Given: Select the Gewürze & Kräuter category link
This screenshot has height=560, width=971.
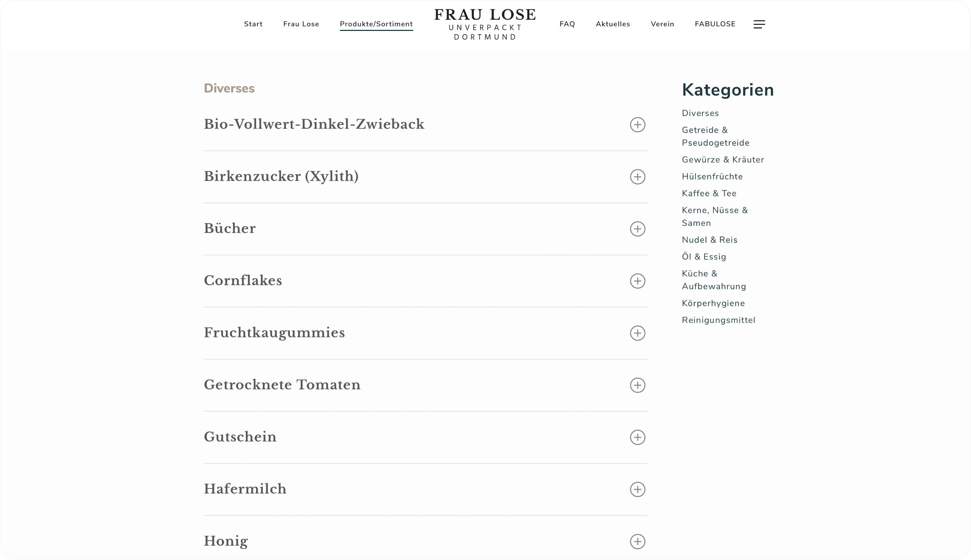Looking at the screenshot, I should coord(722,160).
